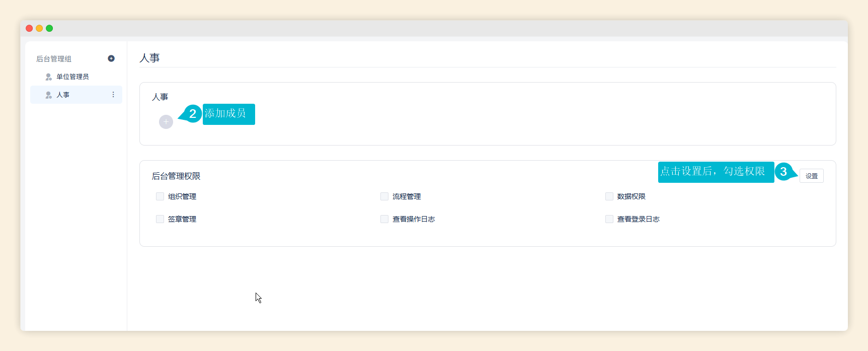
Task: Toggle the 签章管理 checkbox
Action: tap(160, 219)
